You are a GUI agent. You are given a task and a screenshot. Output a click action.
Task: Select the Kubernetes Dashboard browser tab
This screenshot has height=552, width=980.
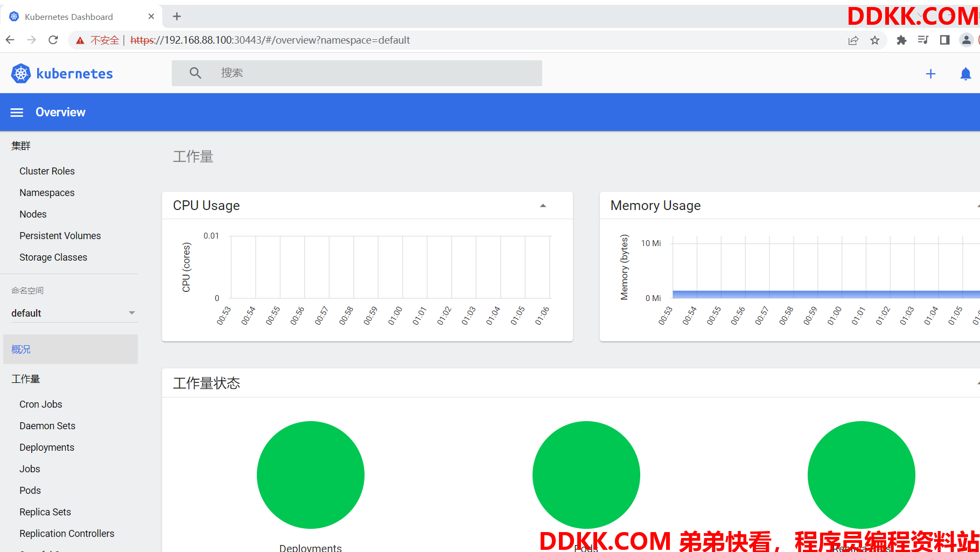click(x=82, y=16)
